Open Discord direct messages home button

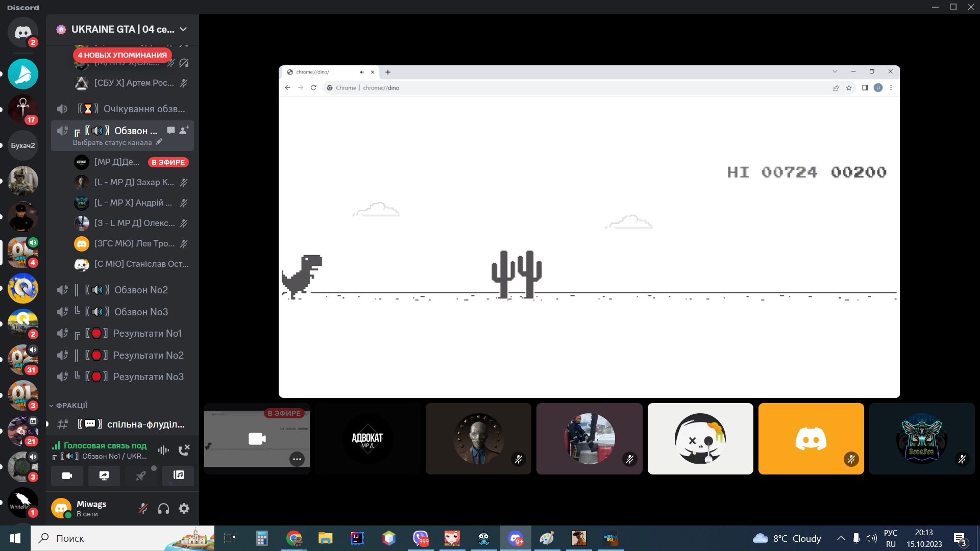23,32
